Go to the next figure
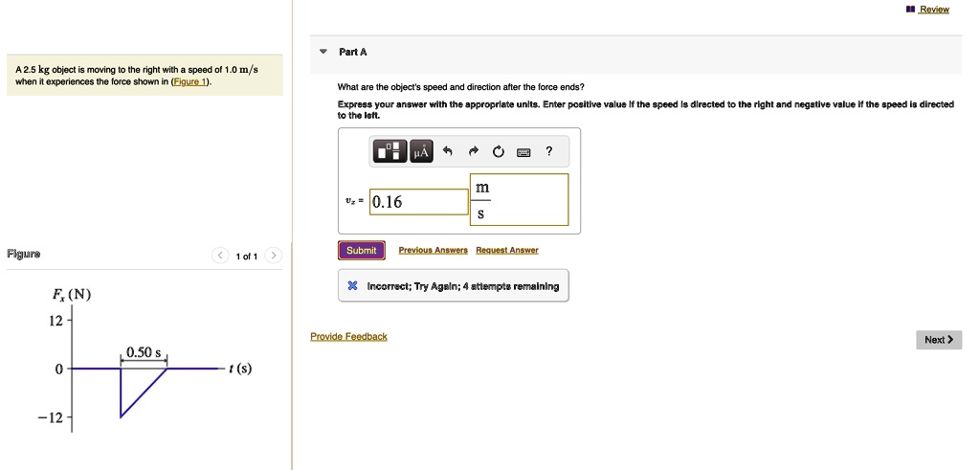The image size is (980, 470). tap(274, 256)
